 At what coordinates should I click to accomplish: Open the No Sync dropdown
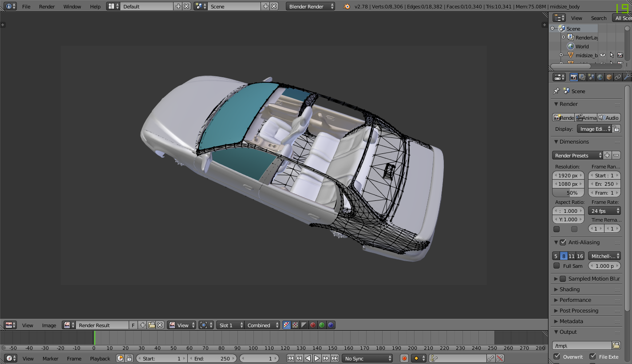pyautogui.click(x=367, y=358)
